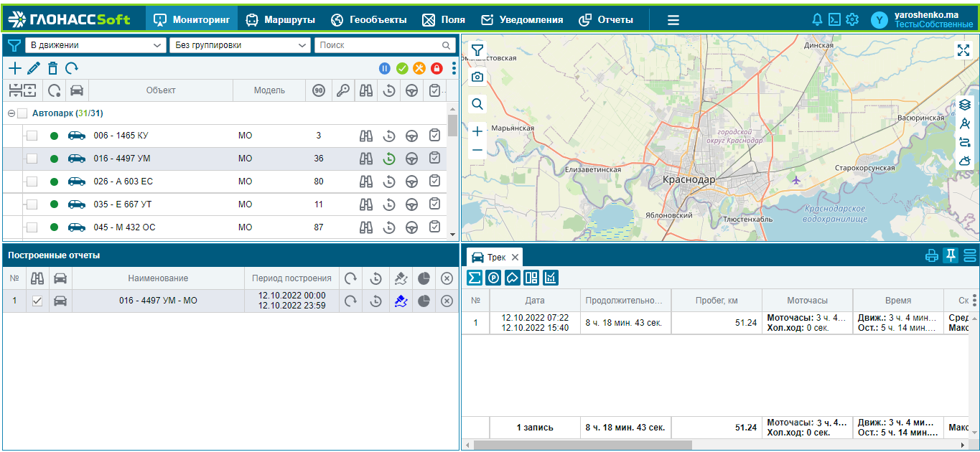Click the notifications bell icon in header
This screenshot has height=452, width=980.
[817, 19]
